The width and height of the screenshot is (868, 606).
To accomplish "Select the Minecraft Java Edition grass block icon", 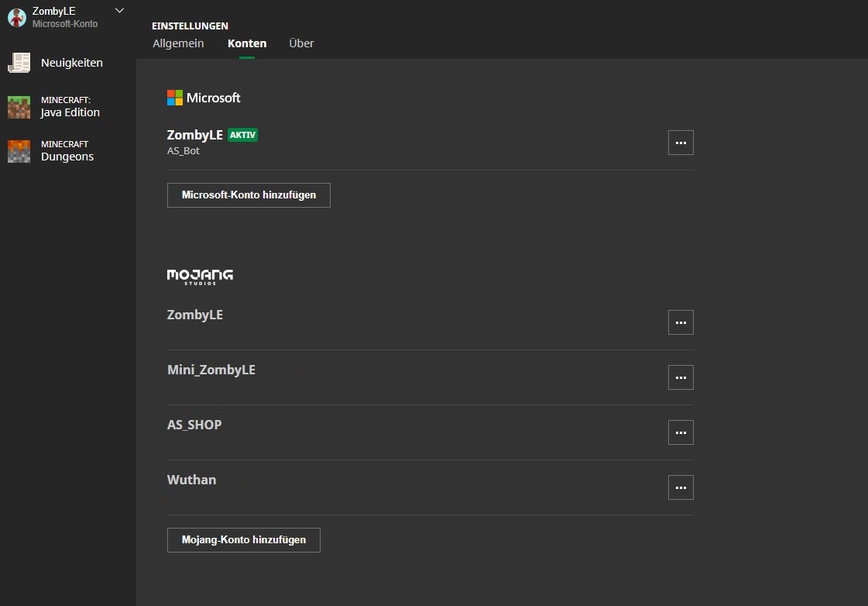I will pyautogui.click(x=19, y=107).
